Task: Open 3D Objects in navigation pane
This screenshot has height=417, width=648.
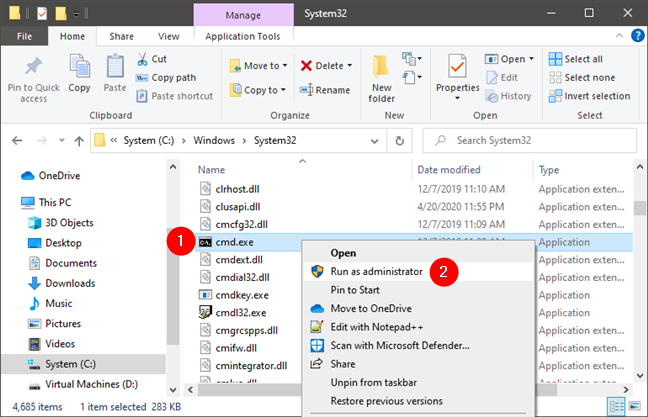Action: click(x=61, y=223)
